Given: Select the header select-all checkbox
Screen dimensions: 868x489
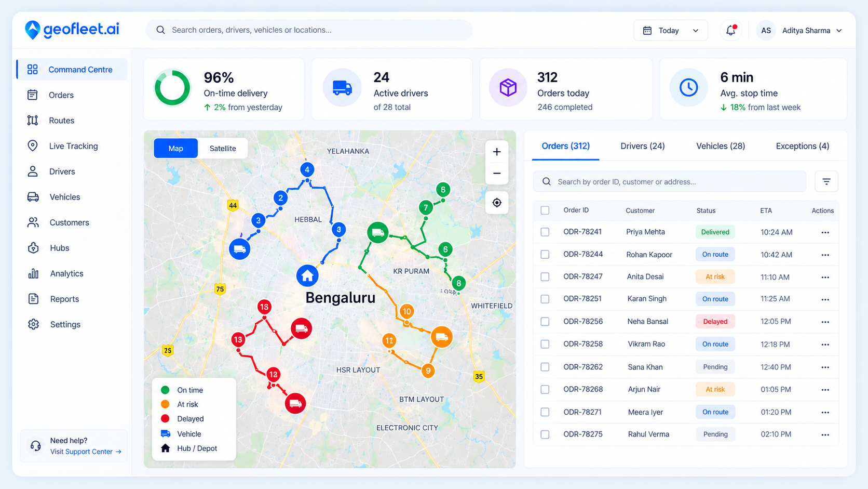Looking at the screenshot, I should click(545, 210).
